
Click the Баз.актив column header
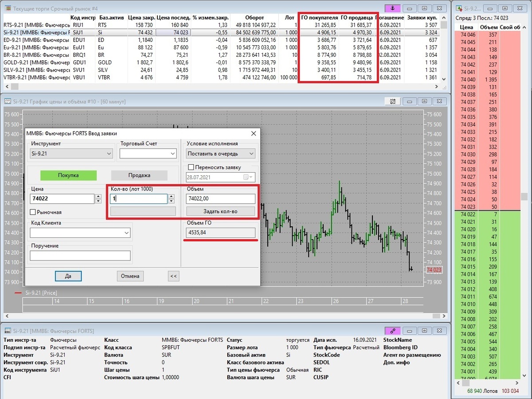(111, 17)
